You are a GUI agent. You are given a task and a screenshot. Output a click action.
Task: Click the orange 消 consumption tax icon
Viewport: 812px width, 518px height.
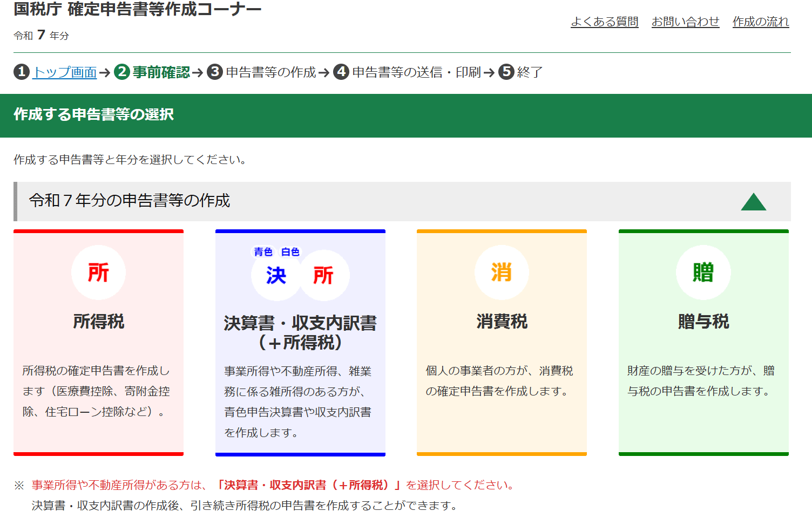tap(502, 272)
